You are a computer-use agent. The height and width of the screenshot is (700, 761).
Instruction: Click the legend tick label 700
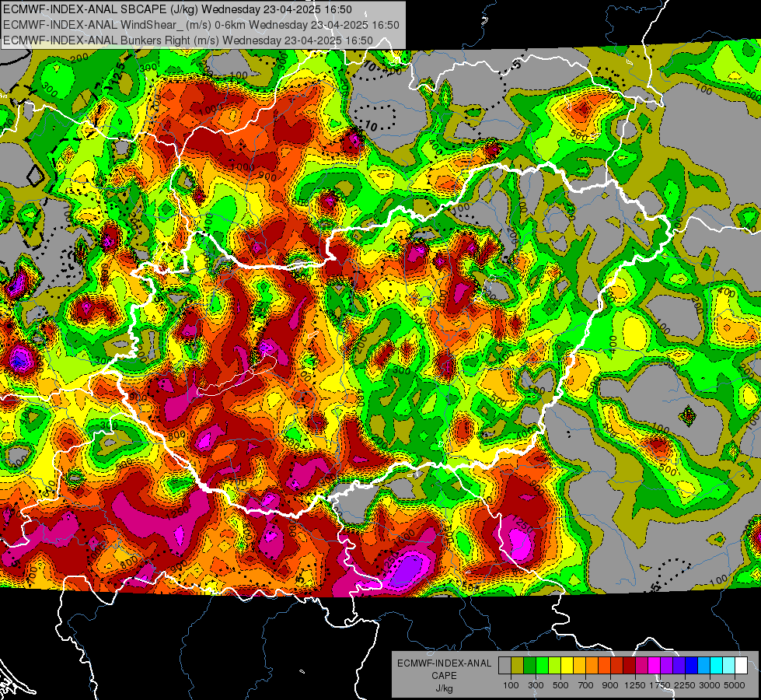point(586,685)
